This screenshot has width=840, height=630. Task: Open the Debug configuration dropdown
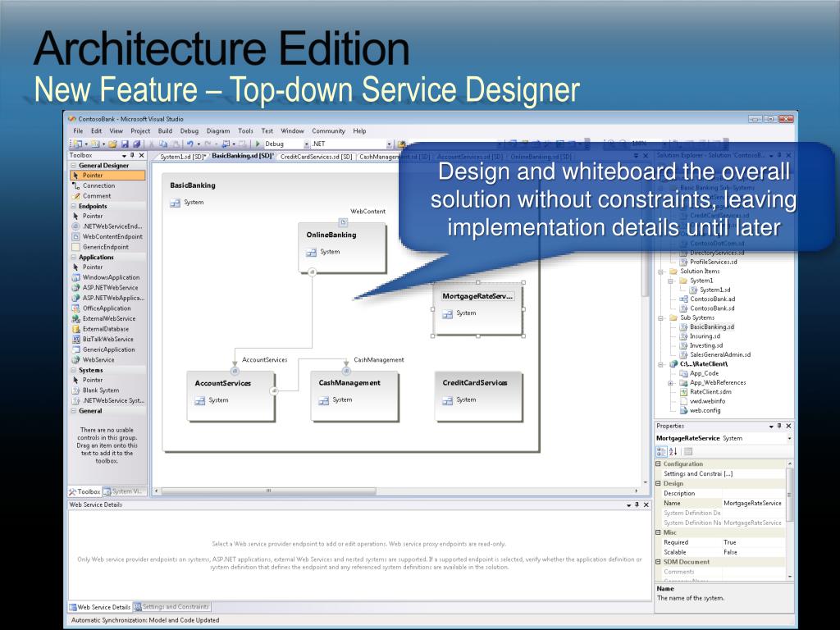tap(307, 144)
